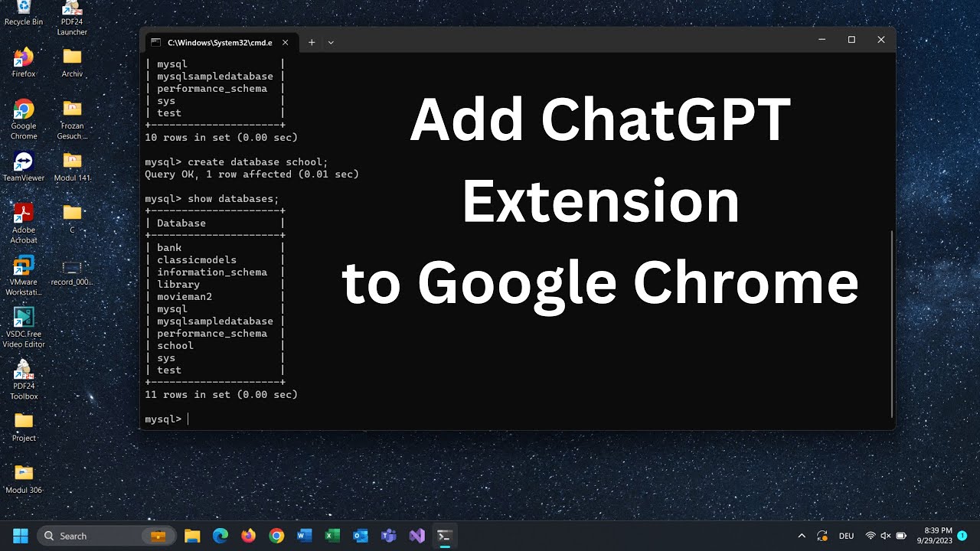The image size is (980, 551).
Task: Select Google Chrome desktop shortcut
Action: (23, 119)
